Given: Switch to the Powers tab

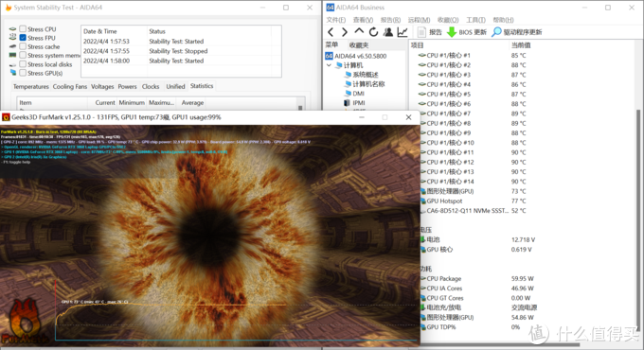Looking at the screenshot, I should tap(127, 87).
